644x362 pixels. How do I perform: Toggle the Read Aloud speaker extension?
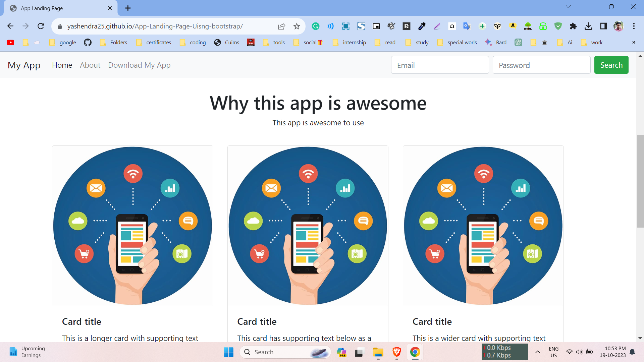tap(330, 26)
